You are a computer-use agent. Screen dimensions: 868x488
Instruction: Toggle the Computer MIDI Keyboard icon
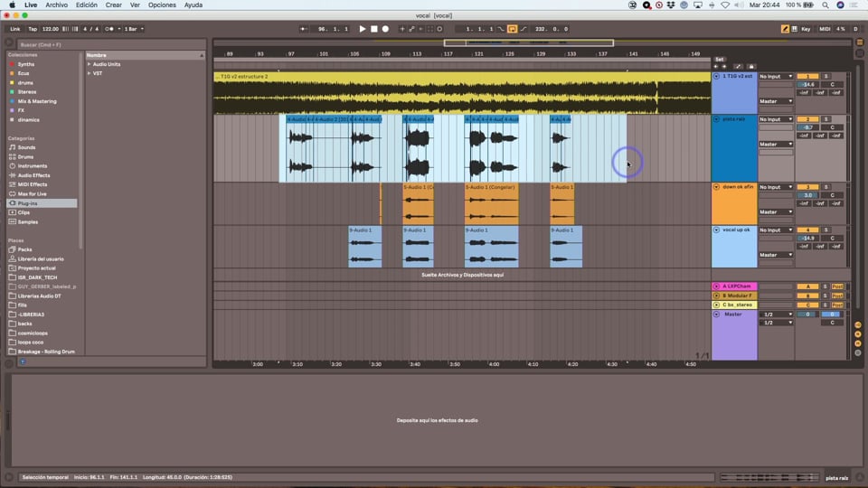coord(795,29)
